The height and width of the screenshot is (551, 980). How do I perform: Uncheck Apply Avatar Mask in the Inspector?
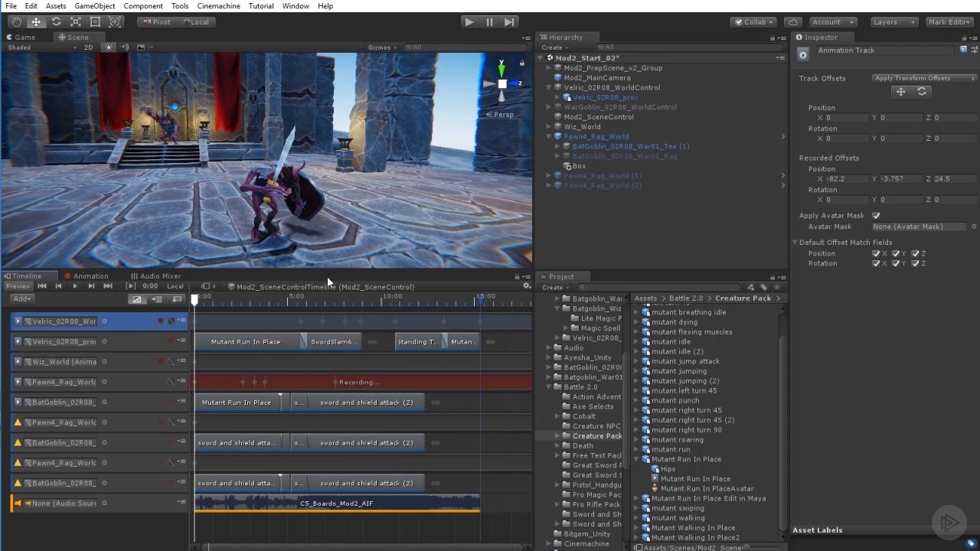pyautogui.click(x=876, y=215)
